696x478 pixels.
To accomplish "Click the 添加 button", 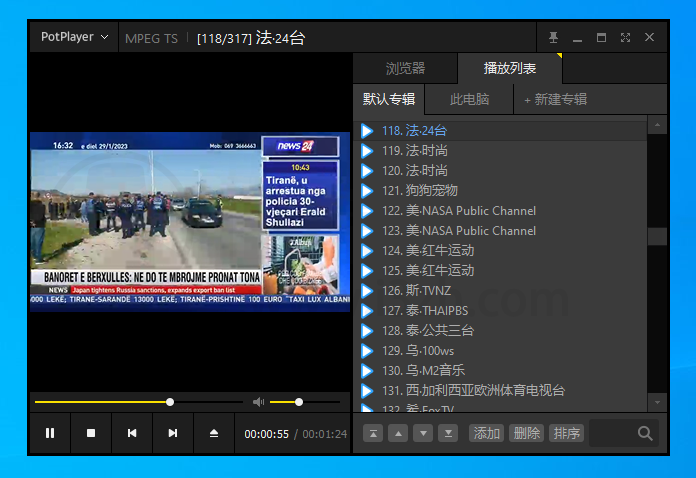I will (x=486, y=433).
